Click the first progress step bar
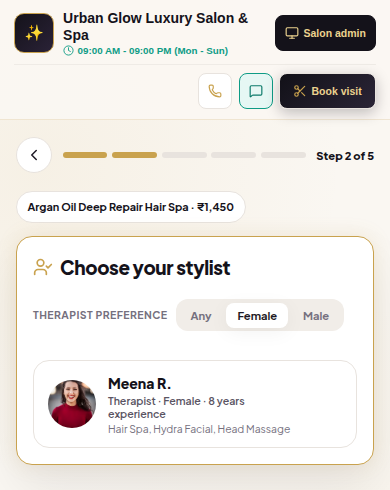This screenshot has width=390, height=490. click(85, 155)
